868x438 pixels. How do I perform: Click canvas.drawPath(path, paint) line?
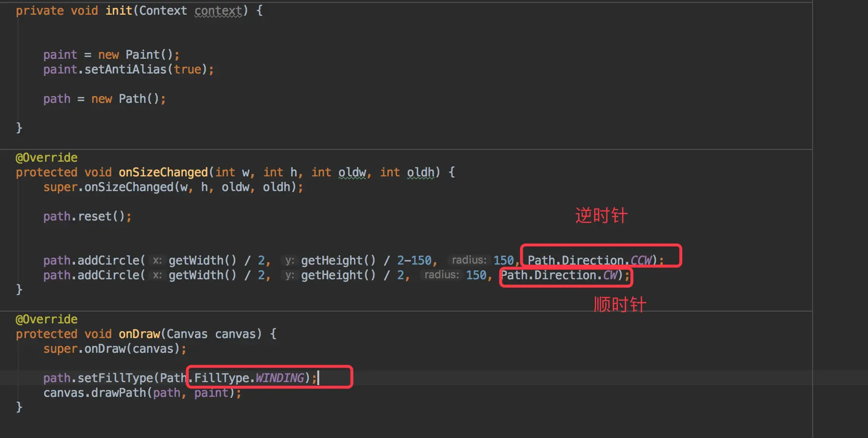(x=142, y=392)
